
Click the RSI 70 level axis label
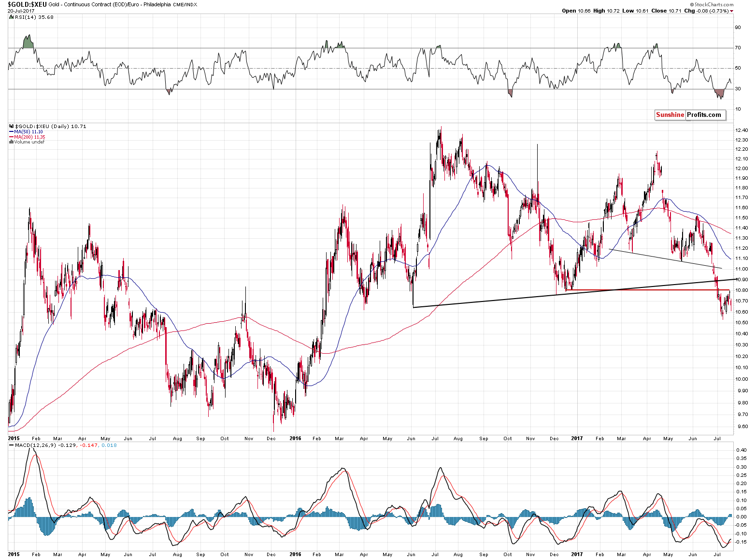coord(738,47)
